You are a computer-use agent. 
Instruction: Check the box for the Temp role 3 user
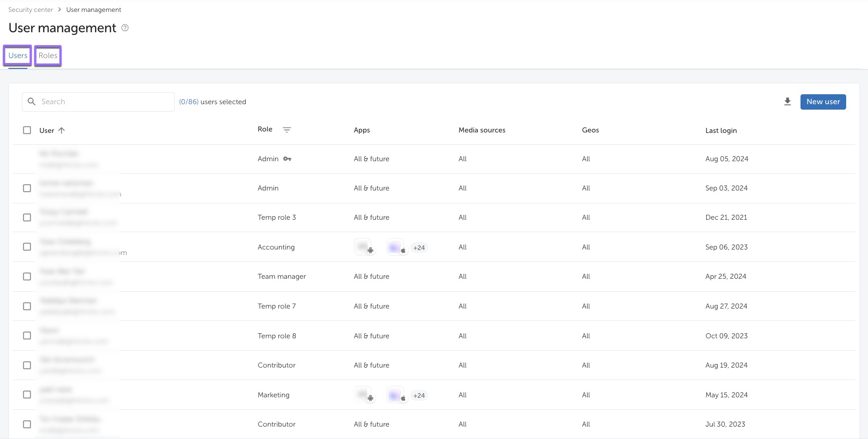(x=27, y=217)
